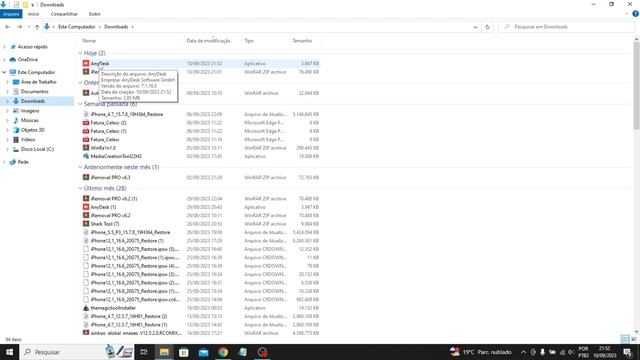Click the quick access New Folder icon
The height and width of the screenshot is (360, 640).
25,4
